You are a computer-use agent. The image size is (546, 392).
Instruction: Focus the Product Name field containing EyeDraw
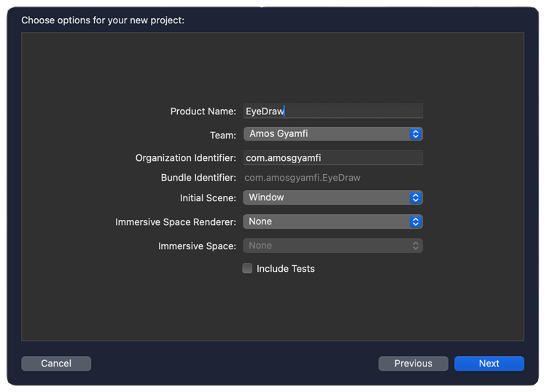click(x=333, y=111)
